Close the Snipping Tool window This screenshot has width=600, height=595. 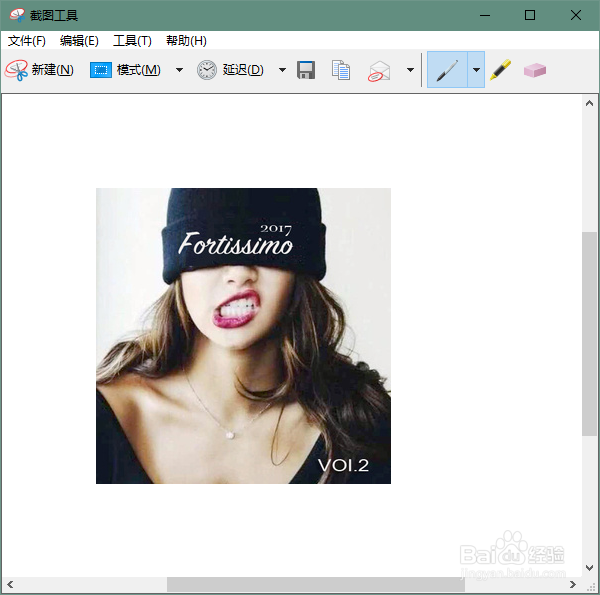(x=576, y=15)
